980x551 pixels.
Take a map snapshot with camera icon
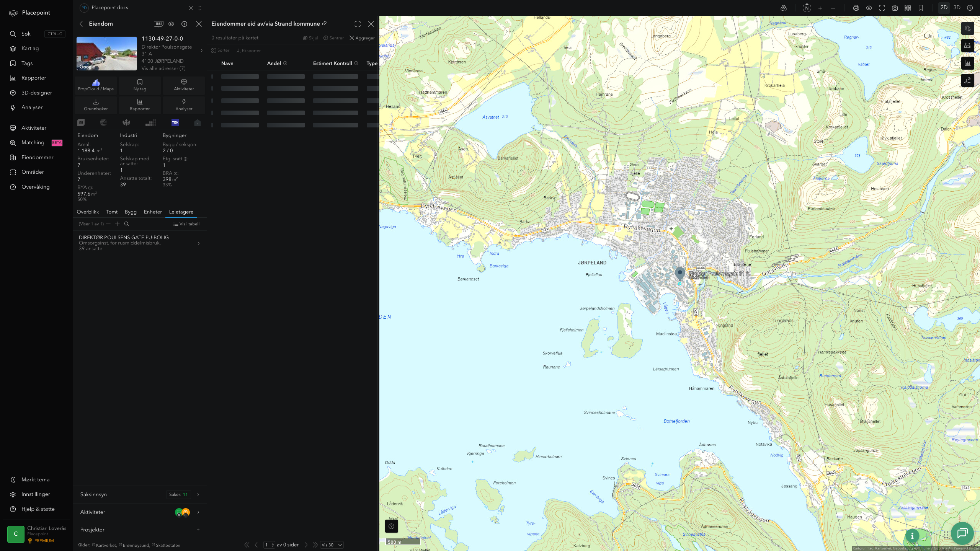(x=895, y=8)
